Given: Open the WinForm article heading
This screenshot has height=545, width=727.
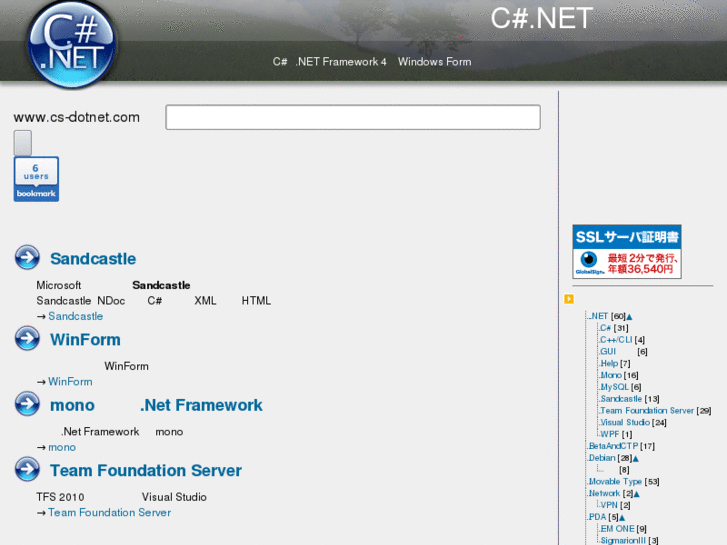Looking at the screenshot, I should [85, 340].
